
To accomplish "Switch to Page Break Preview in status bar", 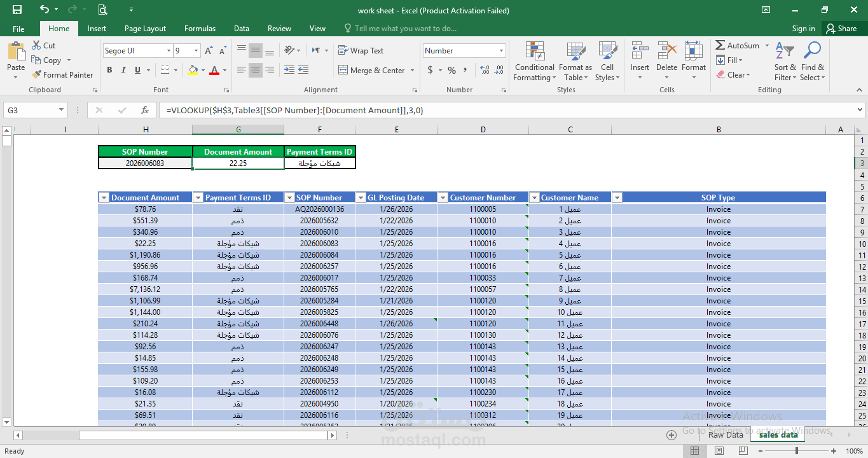I will click(743, 451).
